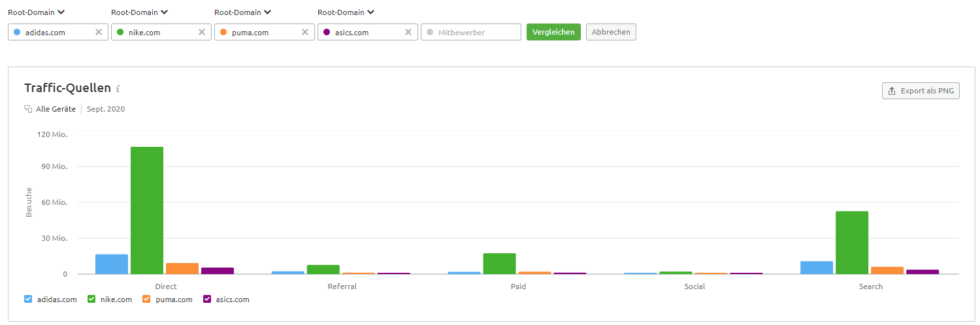Open Root-Domain dropdown above adidas.com
The width and height of the screenshot is (980, 325).
pos(37,12)
